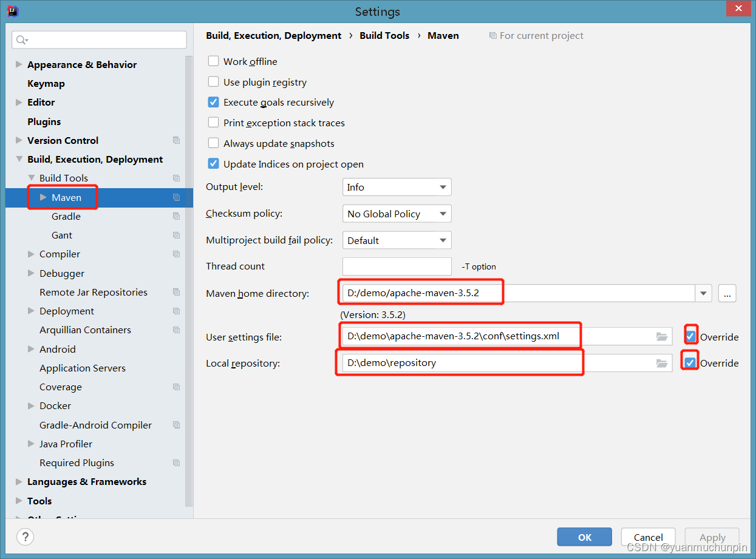Screen dimensions: 756x559
Task: Open Remote Jar Repositories settings
Action: click(94, 292)
